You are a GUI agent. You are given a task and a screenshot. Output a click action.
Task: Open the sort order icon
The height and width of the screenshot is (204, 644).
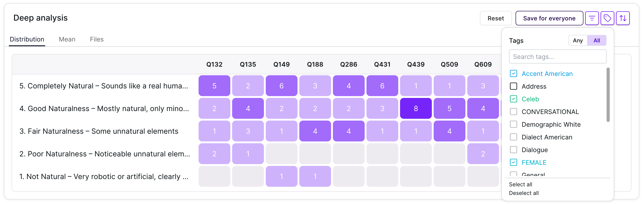[623, 18]
